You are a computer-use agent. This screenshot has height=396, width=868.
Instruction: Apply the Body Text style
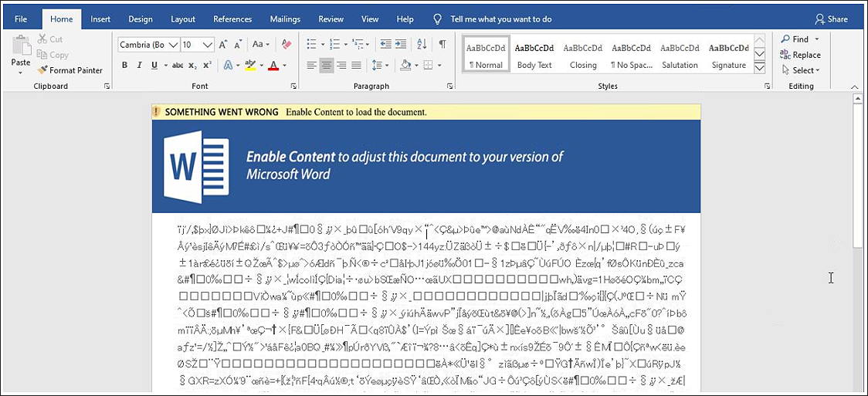click(534, 56)
